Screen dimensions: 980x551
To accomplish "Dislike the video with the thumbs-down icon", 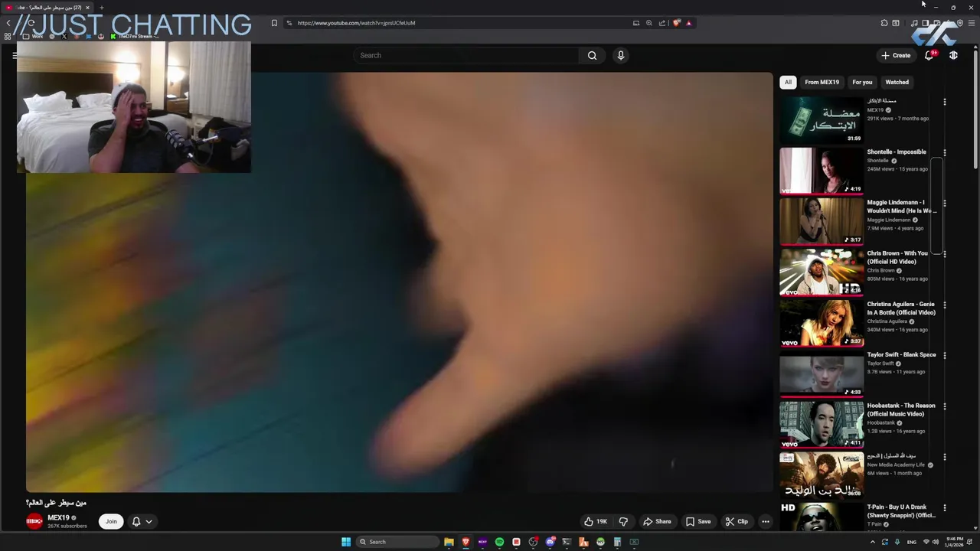I will coord(623,521).
